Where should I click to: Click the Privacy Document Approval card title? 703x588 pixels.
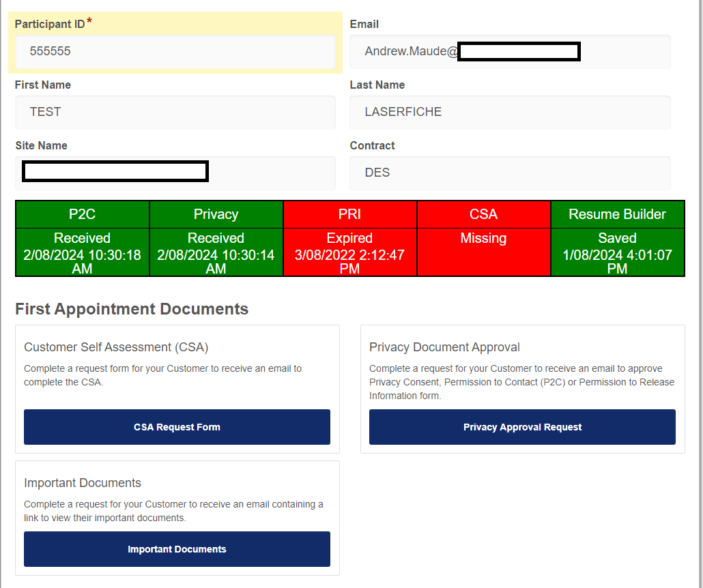[x=444, y=347]
